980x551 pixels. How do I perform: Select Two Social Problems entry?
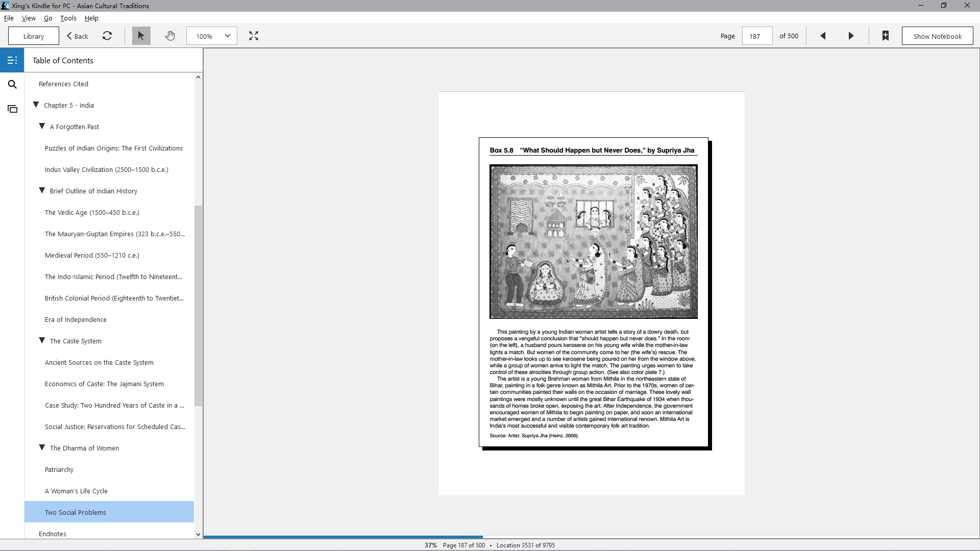point(109,512)
